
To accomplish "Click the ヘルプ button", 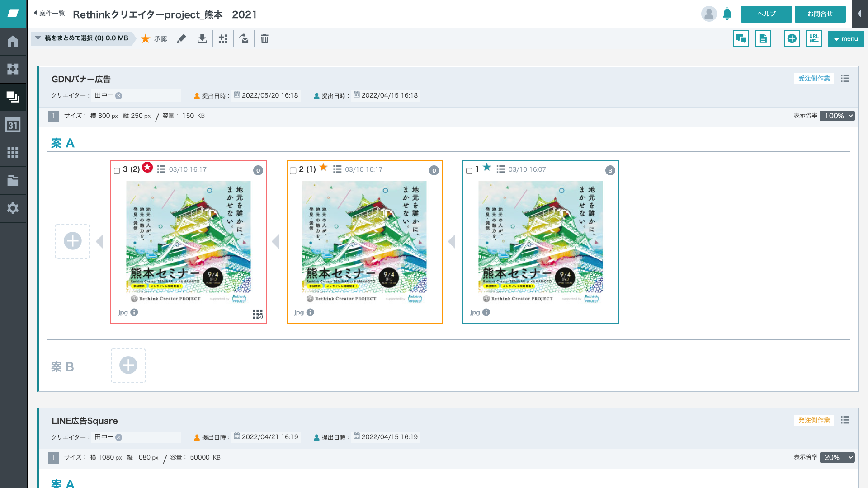I will (766, 14).
